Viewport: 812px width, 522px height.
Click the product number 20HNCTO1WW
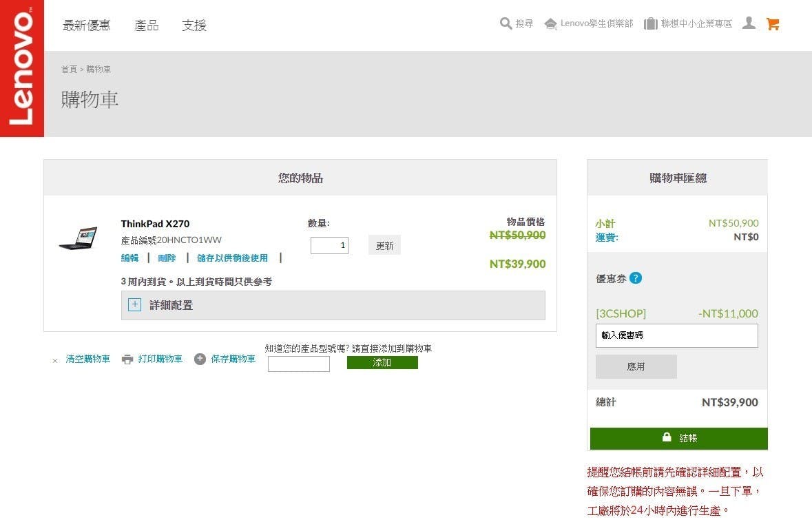pyautogui.click(x=189, y=240)
